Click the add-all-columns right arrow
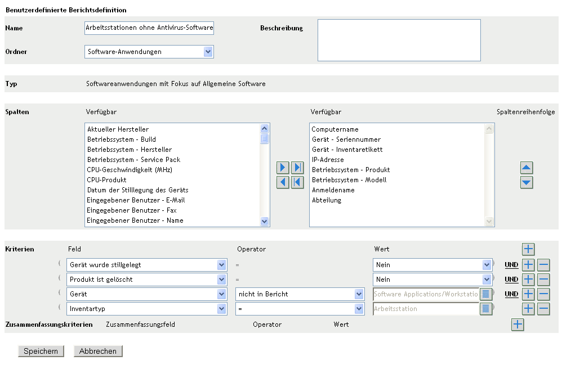Image resolution: width=562 pixels, height=392 pixels. click(297, 168)
